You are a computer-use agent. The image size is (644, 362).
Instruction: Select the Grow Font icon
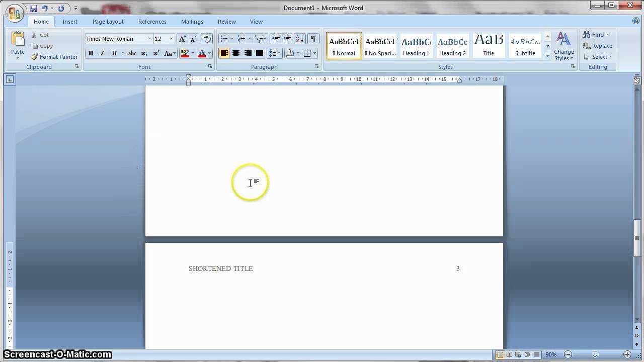point(182,38)
